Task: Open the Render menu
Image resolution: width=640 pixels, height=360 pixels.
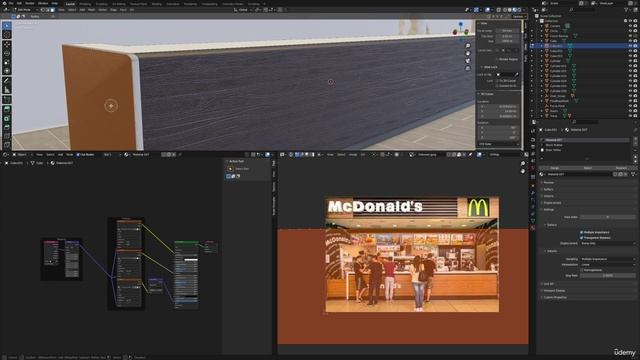Action: point(30,3)
